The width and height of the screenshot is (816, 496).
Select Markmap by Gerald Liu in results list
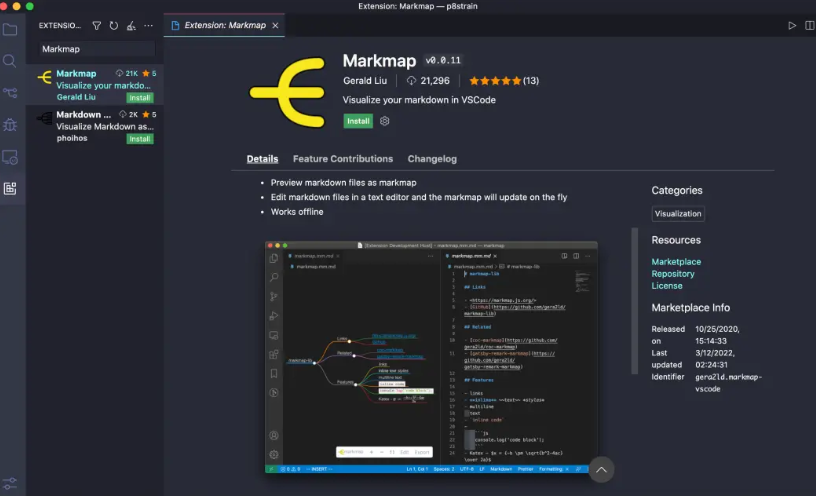(x=95, y=85)
